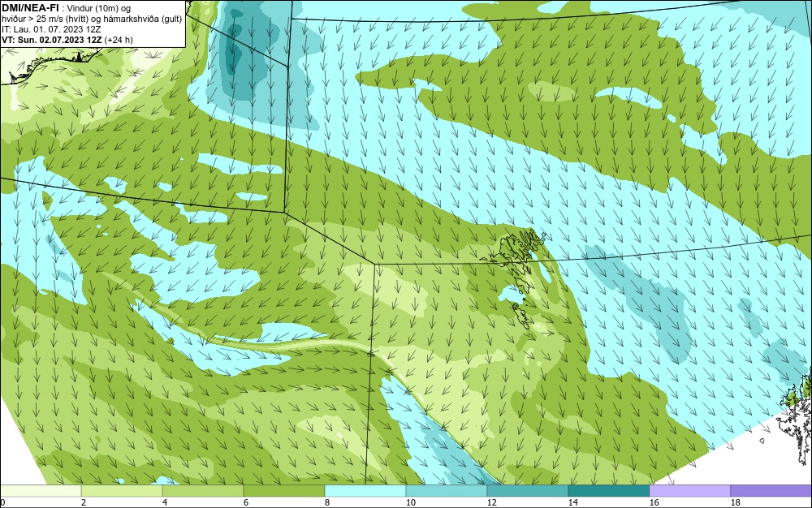Click the legend scale label 4
Image resolution: width=812 pixels, height=508 pixels.
point(165,502)
